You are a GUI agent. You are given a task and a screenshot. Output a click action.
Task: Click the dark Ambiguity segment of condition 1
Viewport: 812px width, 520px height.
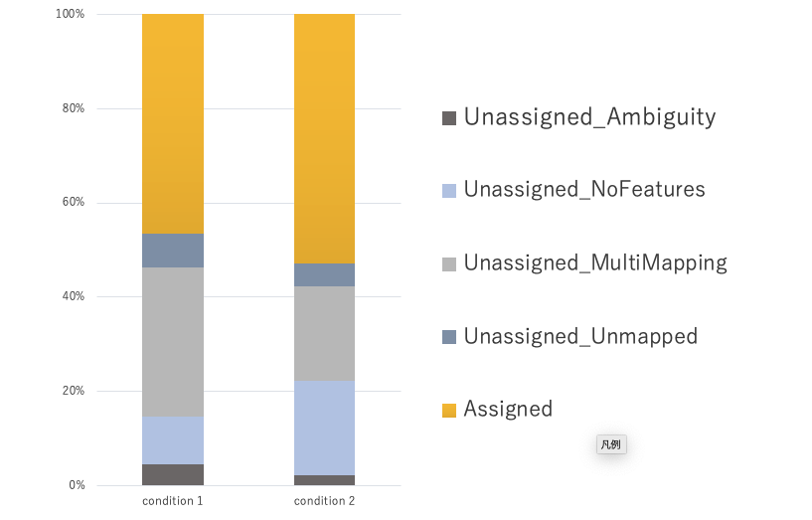coord(173,474)
